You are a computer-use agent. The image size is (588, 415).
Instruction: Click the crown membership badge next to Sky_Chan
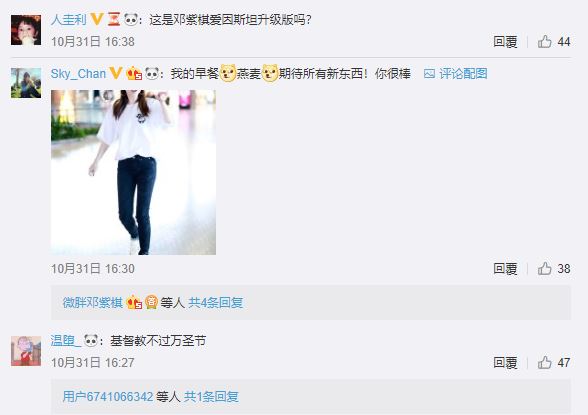[134, 73]
